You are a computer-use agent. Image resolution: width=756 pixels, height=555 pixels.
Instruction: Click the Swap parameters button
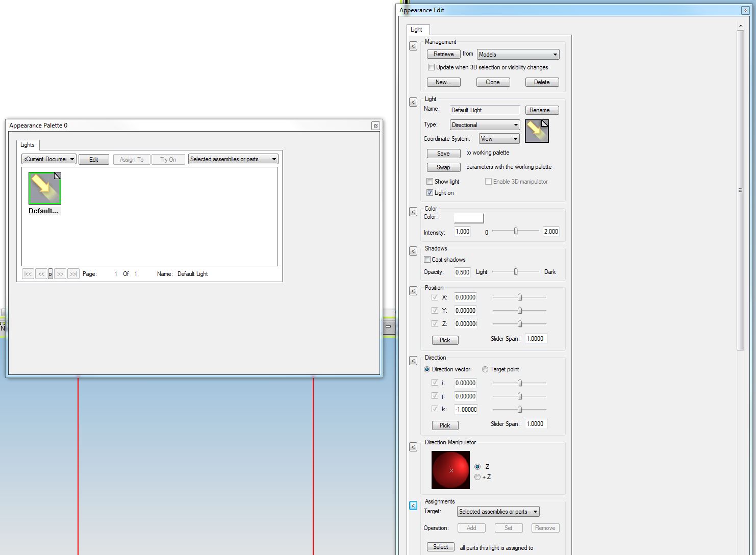tap(443, 167)
